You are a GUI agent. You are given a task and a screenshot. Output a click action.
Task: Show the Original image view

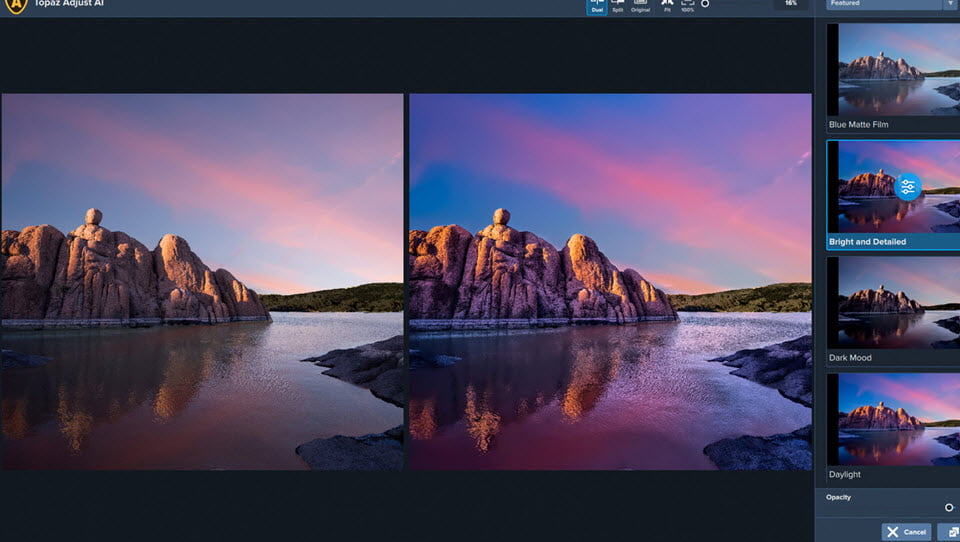pos(640,6)
